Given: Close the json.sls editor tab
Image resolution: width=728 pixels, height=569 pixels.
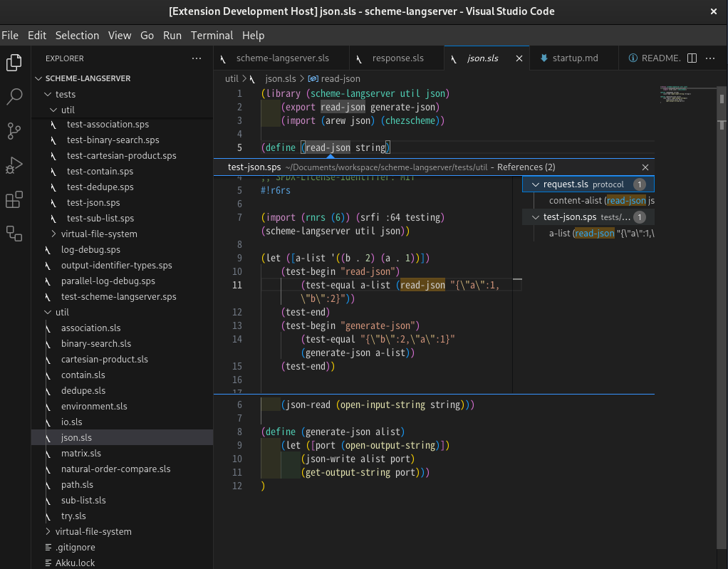Looking at the screenshot, I should (519, 58).
